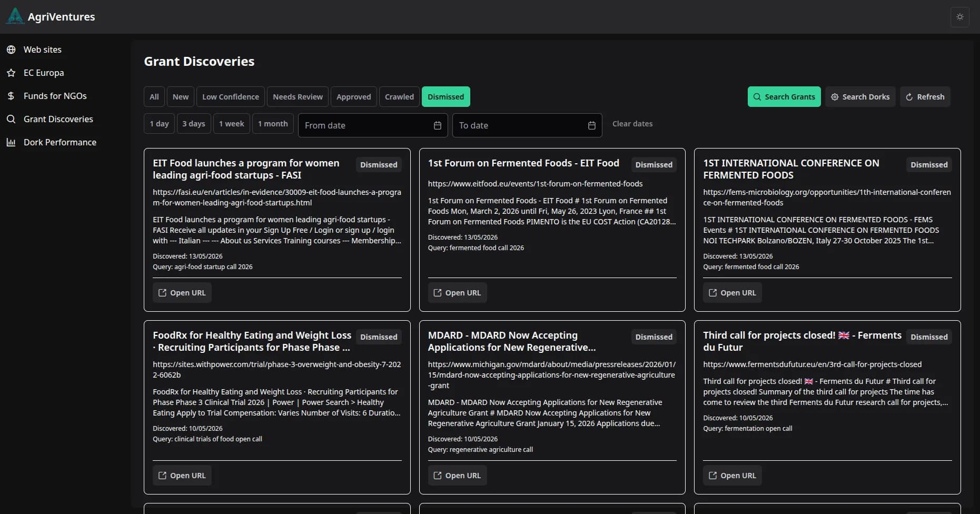Viewport: 980px width, 514px height.
Task: Click the 'Third call for projects closed!' title
Action: (x=802, y=341)
